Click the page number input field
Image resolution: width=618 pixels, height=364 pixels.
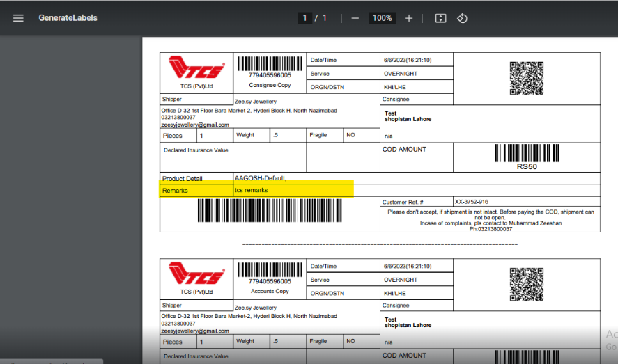[x=304, y=18]
